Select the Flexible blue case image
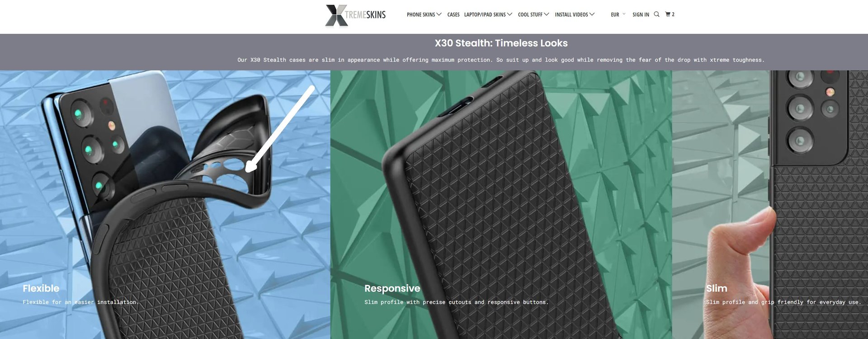The width and height of the screenshot is (868, 339). [x=165, y=204]
